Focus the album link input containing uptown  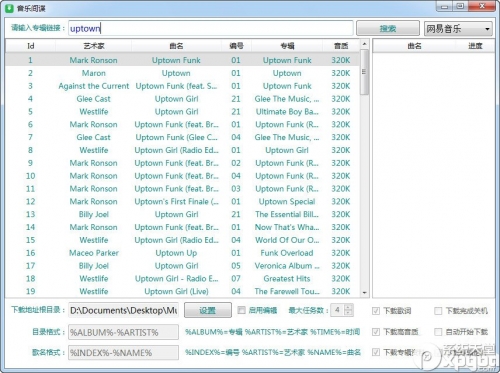coord(211,28)
